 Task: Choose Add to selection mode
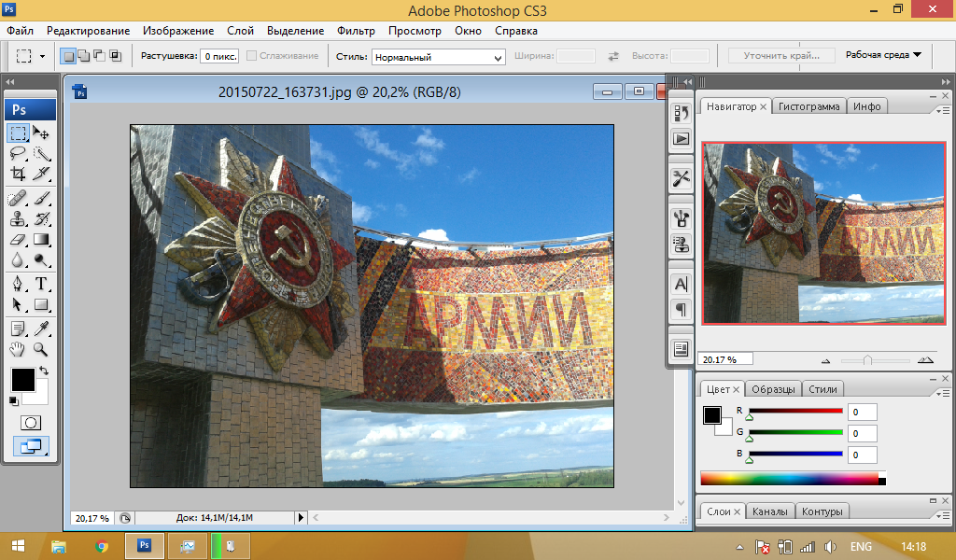point(84,56)
